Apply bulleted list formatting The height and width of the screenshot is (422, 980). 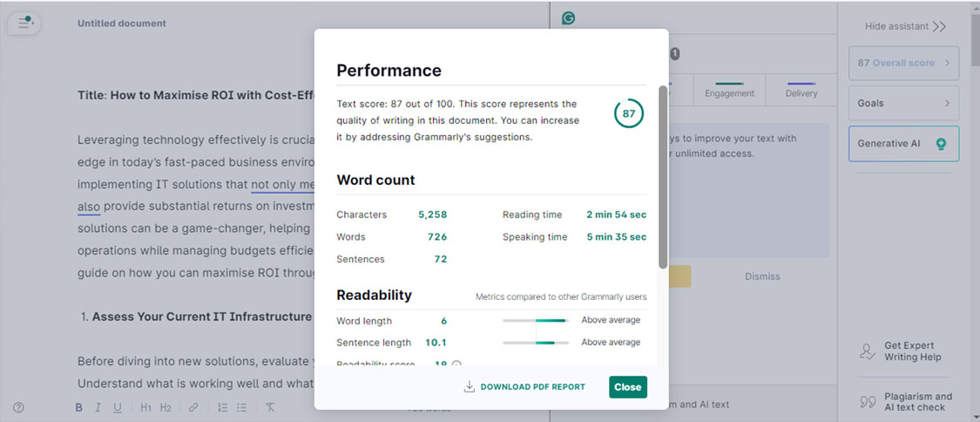click(242, 407)
